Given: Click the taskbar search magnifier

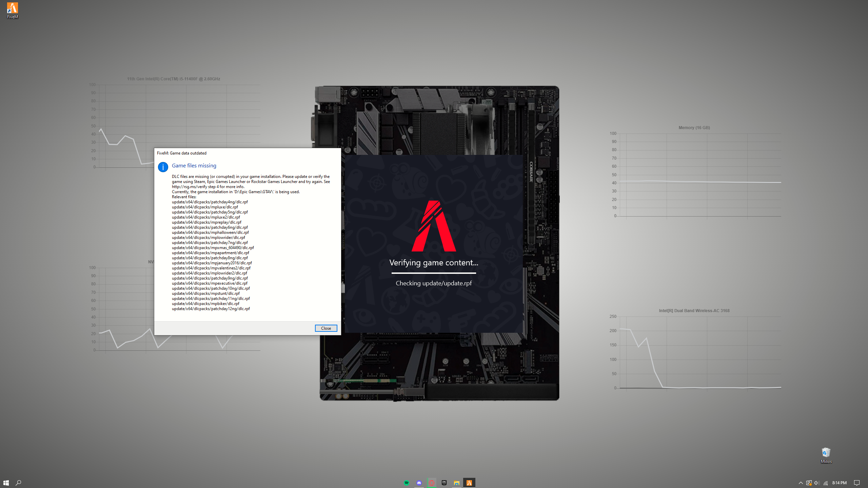Looking at the screenshot, I should (x=19, y=483).
